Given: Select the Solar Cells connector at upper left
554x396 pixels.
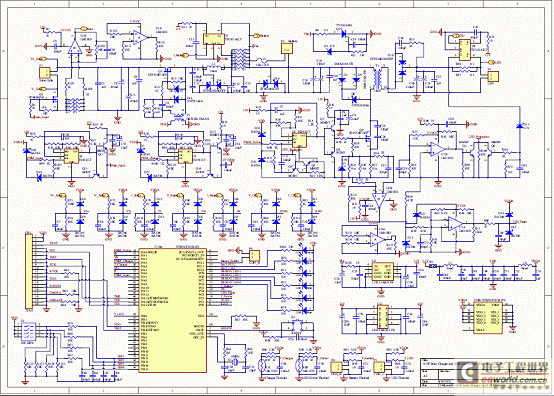Looking at the screenshot, I should tap(45, 72).
